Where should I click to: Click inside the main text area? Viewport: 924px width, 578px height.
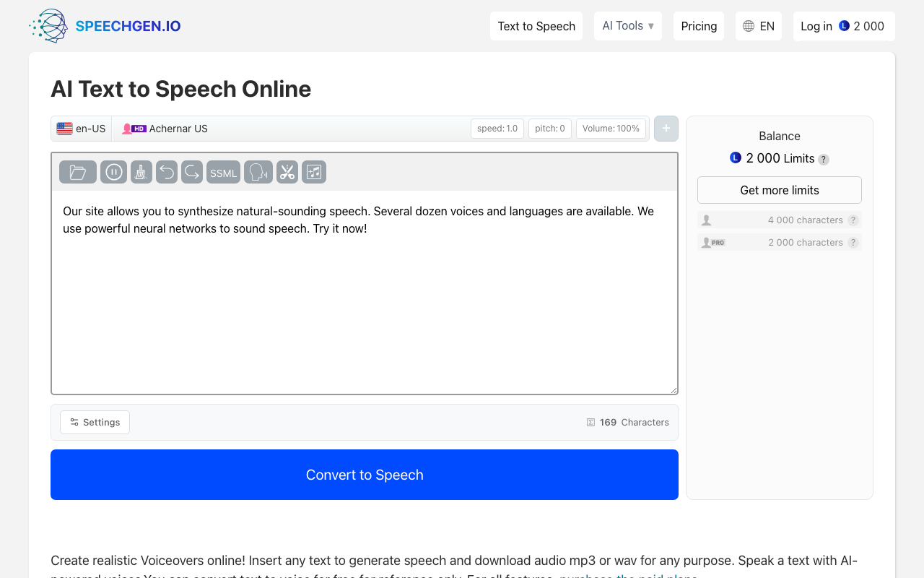tap(365, 303)
